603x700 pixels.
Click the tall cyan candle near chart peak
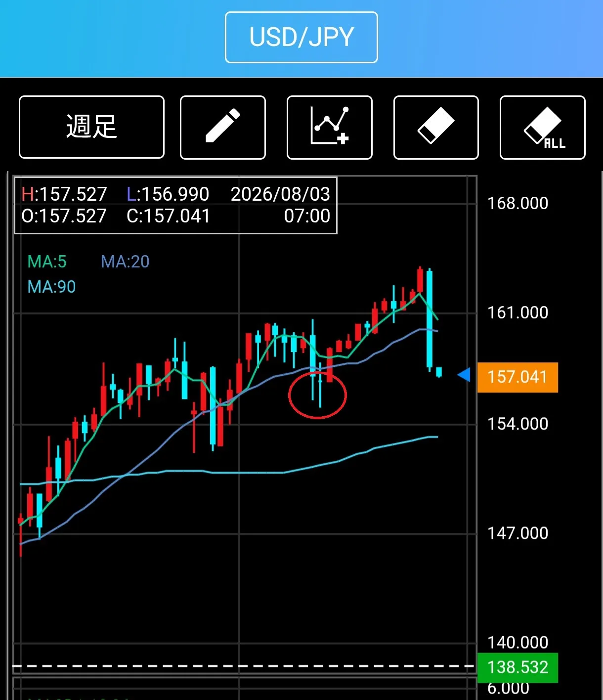click(430, 319)
